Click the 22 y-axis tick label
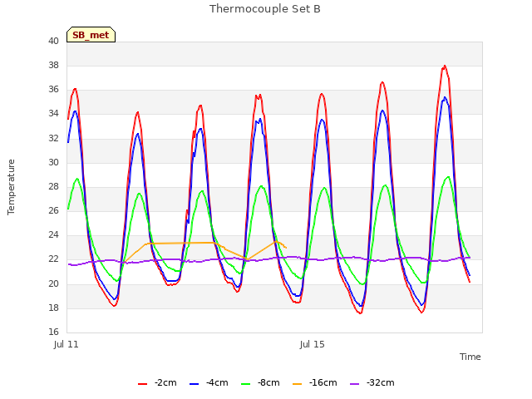The image size is (532, 399). pos(53,259)
